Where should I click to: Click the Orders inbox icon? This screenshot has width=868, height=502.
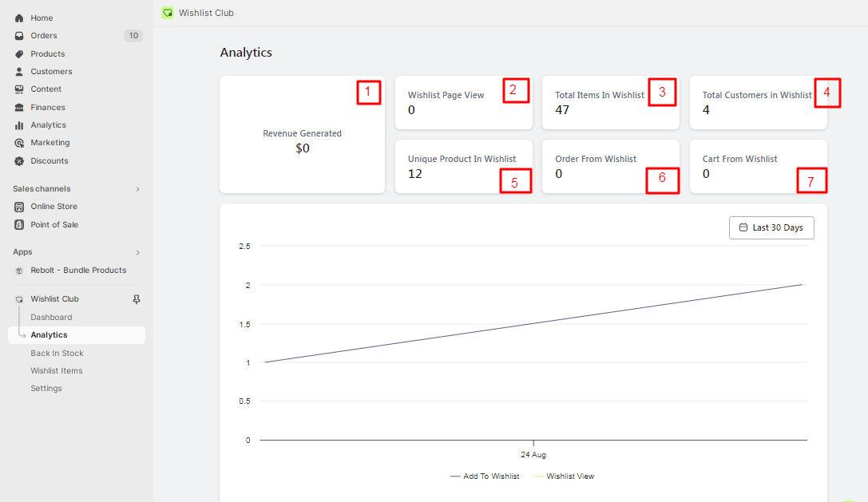[19, 36]
